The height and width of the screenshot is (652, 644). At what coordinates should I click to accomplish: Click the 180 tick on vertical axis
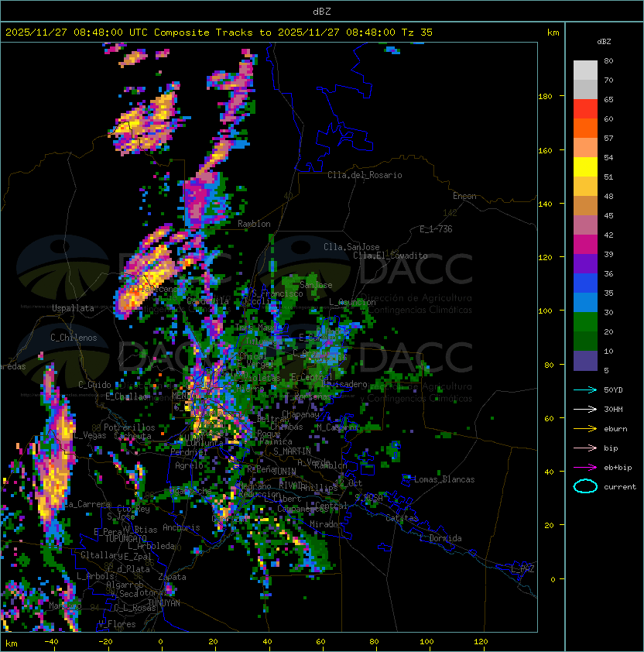point(545,96)
